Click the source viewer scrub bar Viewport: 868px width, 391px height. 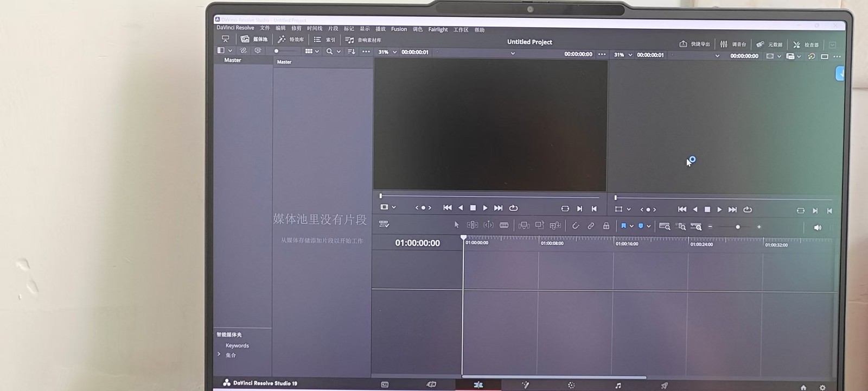coord(490,196)
